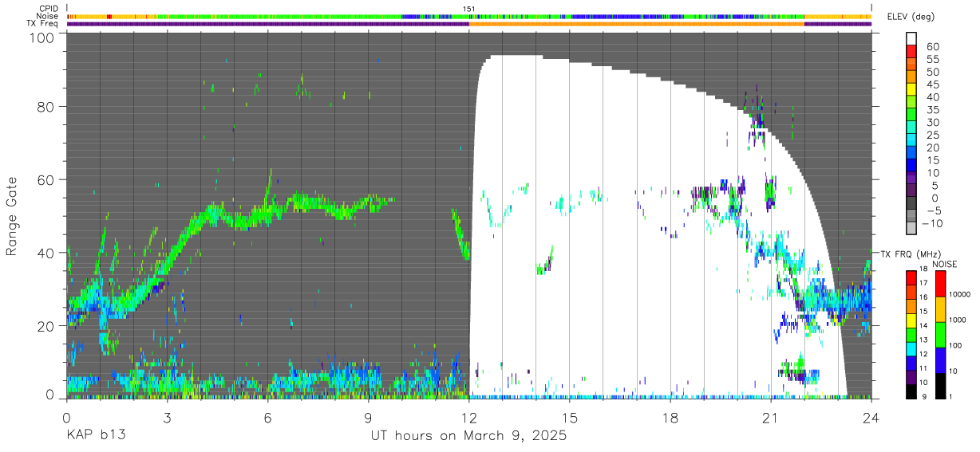The width and height of the screenshot is (980, 452).
Task: Click the white top segment of ELEV colorbar
Action: pyautogui.click(x=911, y=39)
